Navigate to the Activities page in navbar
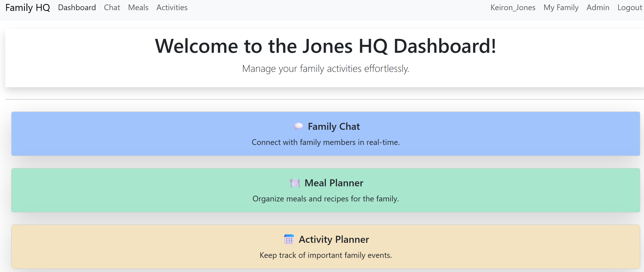 tap(172, 7)
